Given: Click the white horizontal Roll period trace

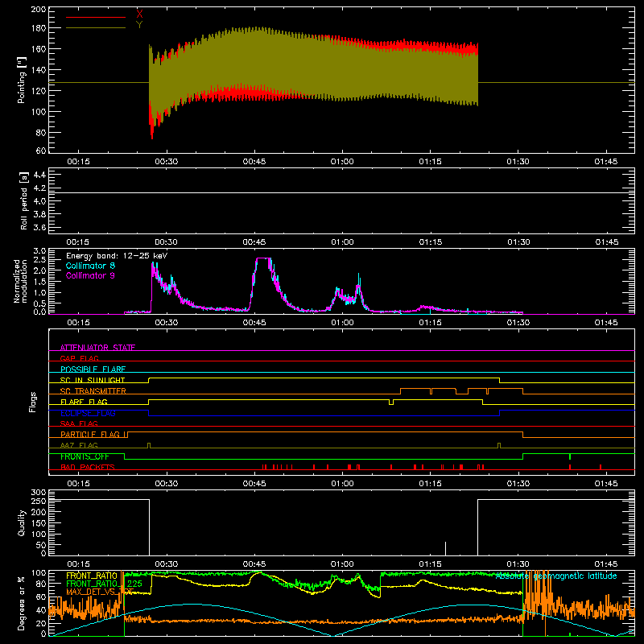Looking at the screenshot, I should (341, 192).
